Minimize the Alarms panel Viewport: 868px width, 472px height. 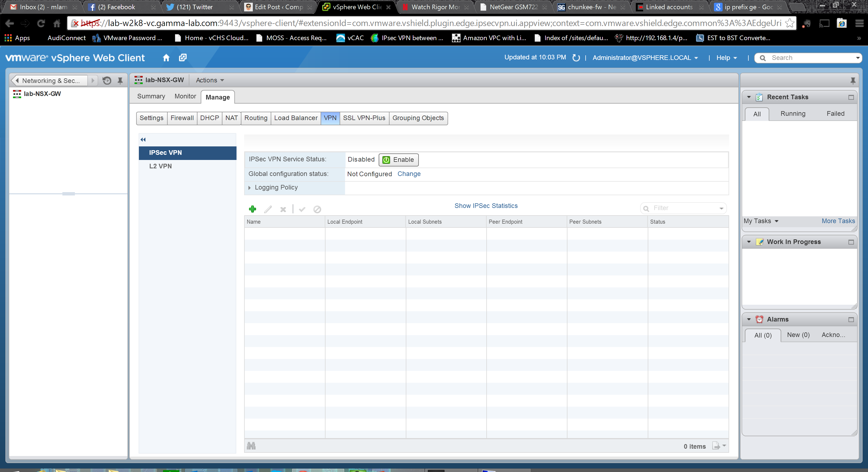(851, 319)
